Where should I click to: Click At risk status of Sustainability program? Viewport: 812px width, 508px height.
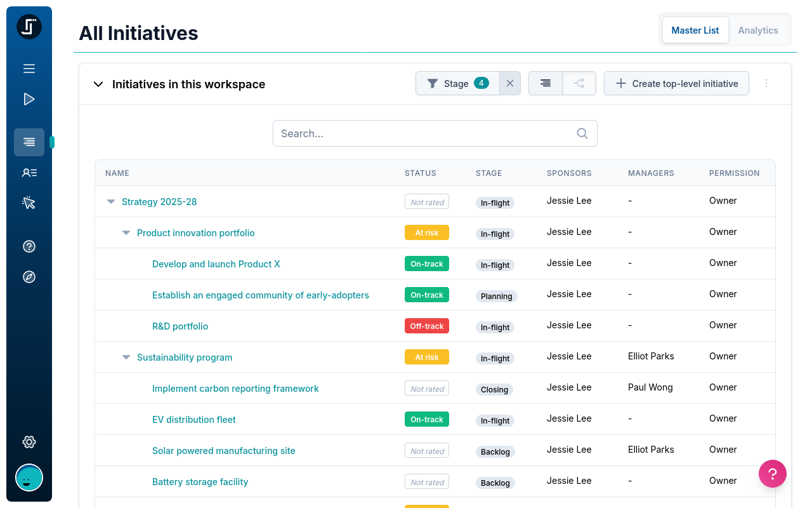(427, 358)
